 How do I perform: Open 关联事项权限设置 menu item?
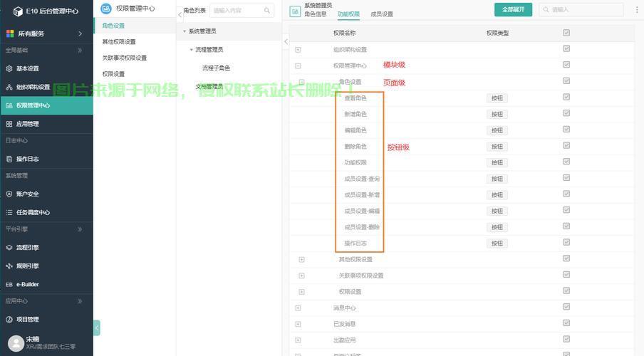125,58
